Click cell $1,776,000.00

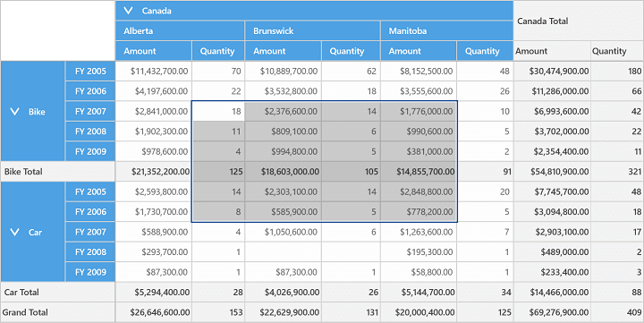point(419,111)
